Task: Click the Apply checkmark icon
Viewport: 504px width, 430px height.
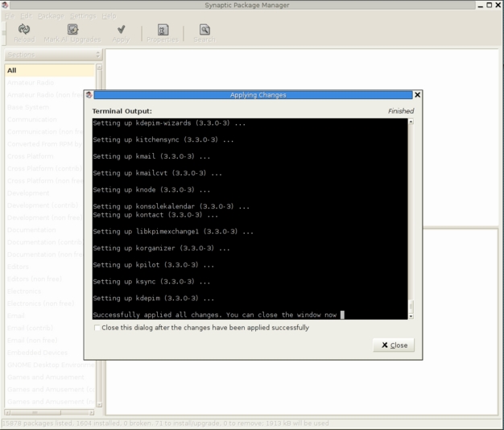Action: click(121, 30)
